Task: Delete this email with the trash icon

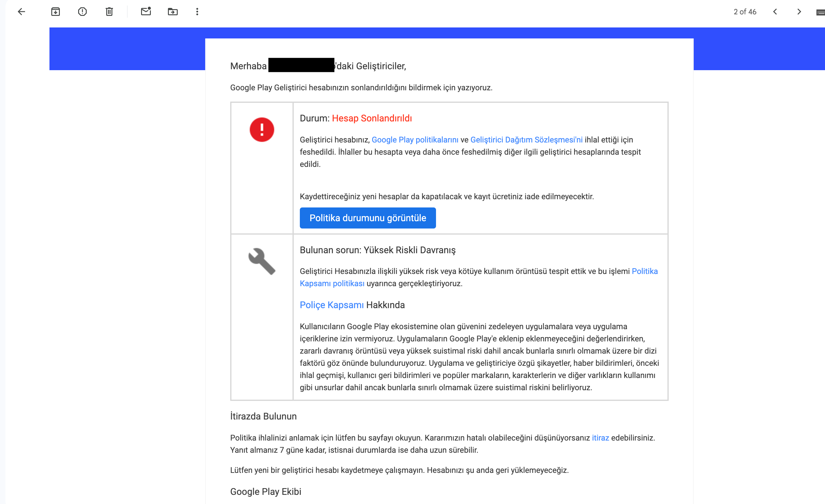Action: [x=109, y=12]
